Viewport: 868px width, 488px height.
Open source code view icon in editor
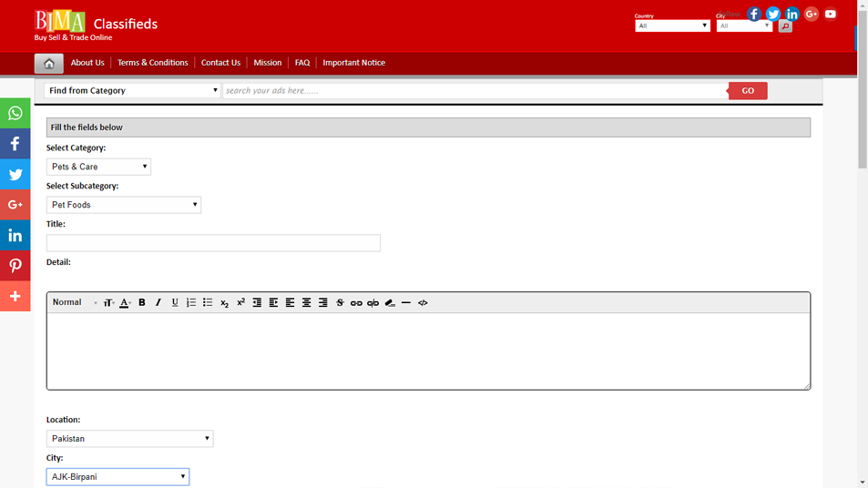click(x=423, y=303)
